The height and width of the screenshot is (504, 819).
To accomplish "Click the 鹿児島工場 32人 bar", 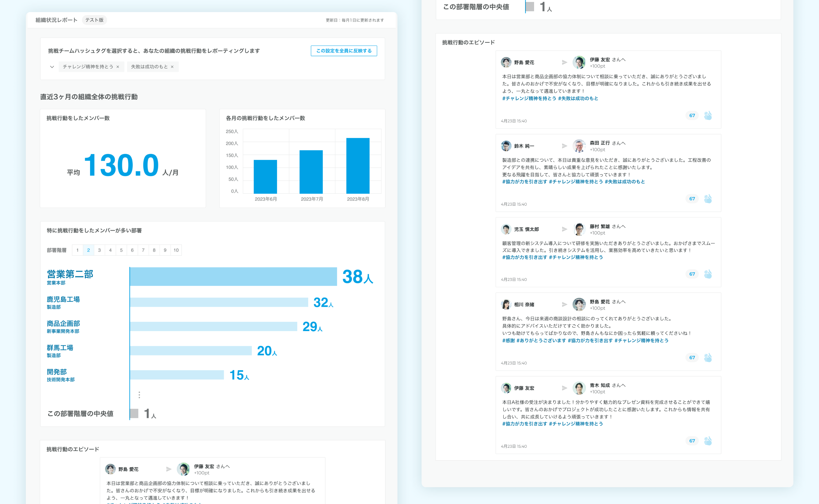I will pos(219,302).
